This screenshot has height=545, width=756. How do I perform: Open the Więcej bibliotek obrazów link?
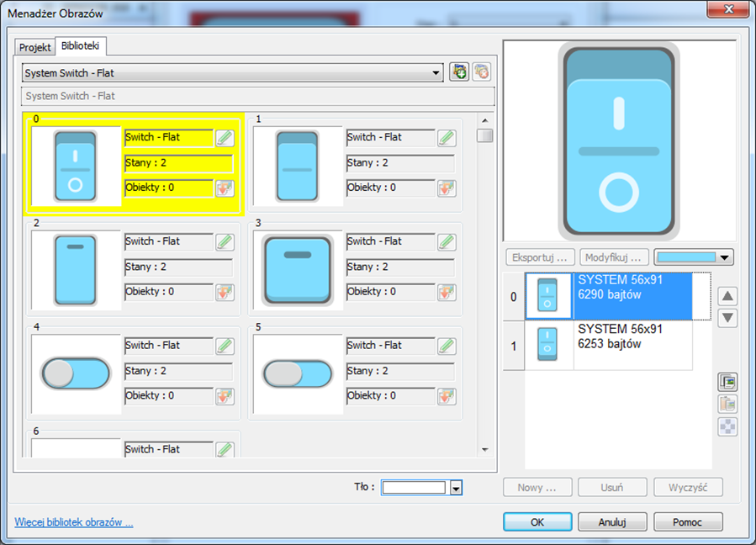74,521
